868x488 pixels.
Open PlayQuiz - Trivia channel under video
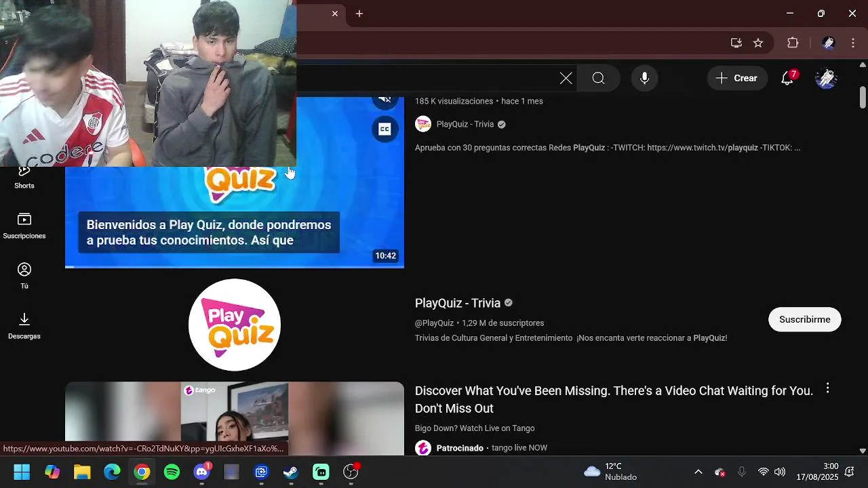(x=465, y=124)
